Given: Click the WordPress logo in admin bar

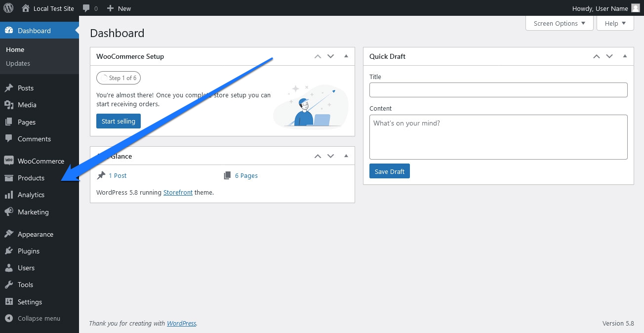Looking at the screenshot, I should point(8,8).
